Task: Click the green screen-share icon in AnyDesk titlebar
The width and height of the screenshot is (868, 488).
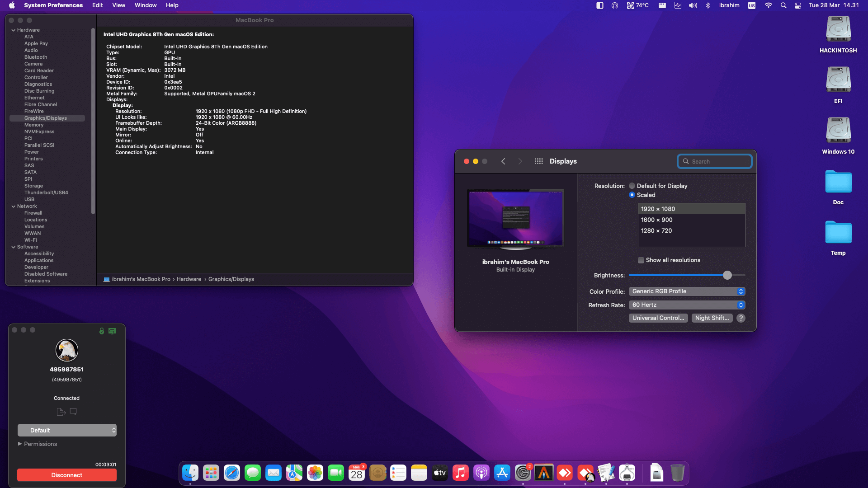Action: (112, 331)
